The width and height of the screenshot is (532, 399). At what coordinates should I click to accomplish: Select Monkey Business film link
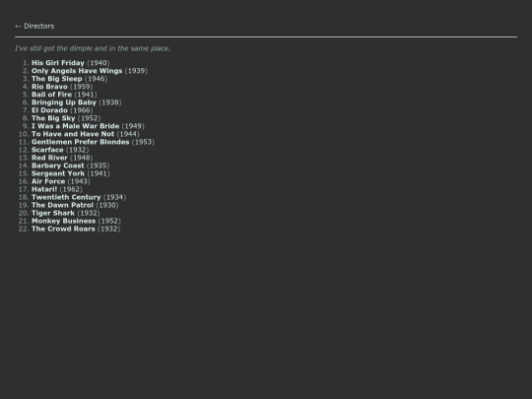[x=64, y=221]
